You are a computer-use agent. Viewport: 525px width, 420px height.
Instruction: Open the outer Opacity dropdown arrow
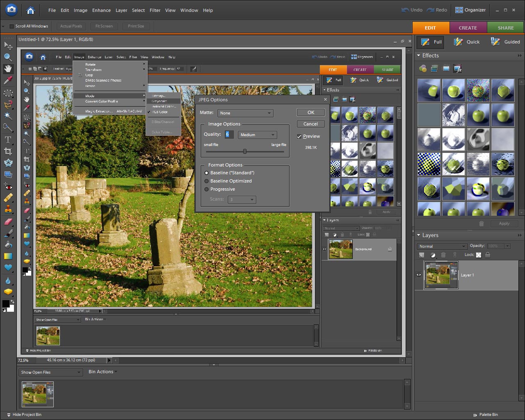[x=507, y=246]
